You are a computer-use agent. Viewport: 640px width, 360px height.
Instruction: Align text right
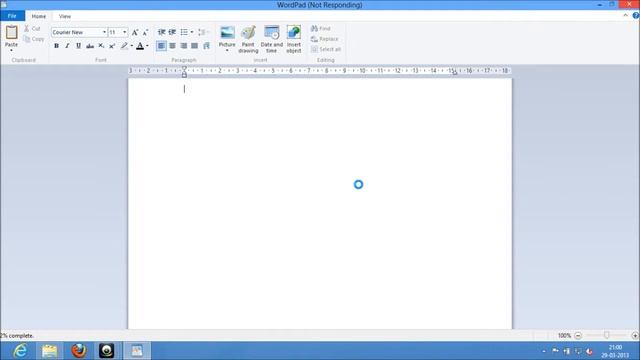(x=184, y=46)
